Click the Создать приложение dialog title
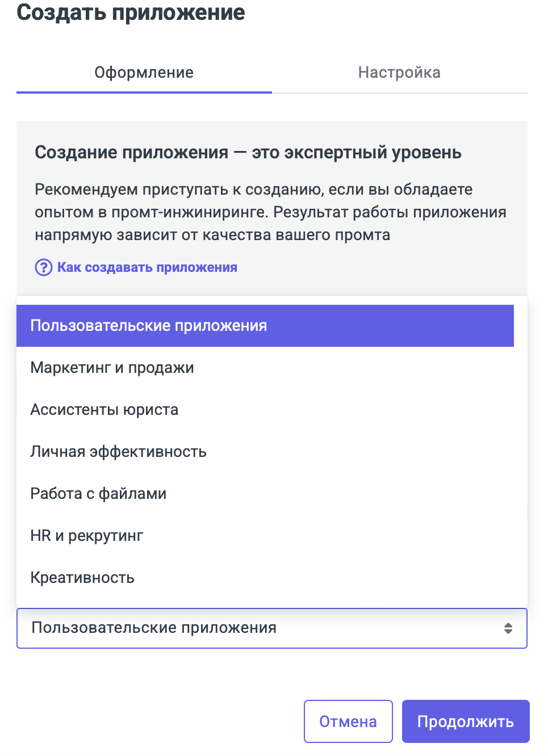Image resolution: width=548 pixels, height=756 pixels. pos(131,12)
